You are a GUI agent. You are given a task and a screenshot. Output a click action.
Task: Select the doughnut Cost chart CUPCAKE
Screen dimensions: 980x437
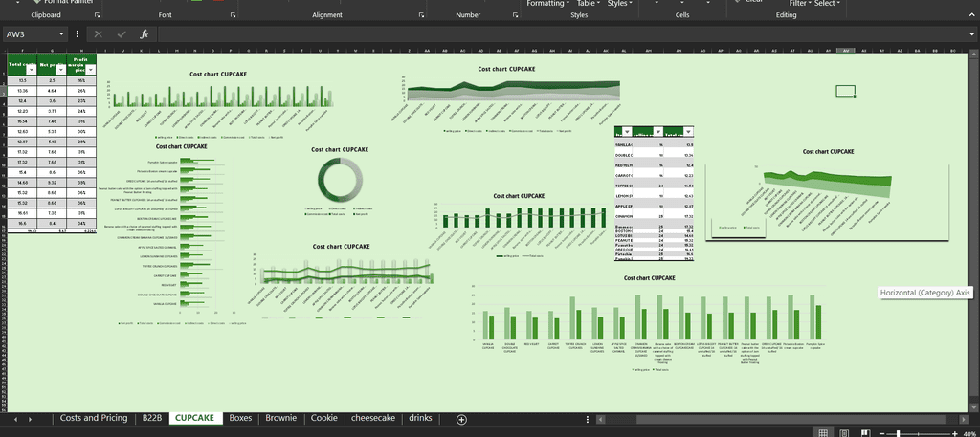[x=340, y=181]
